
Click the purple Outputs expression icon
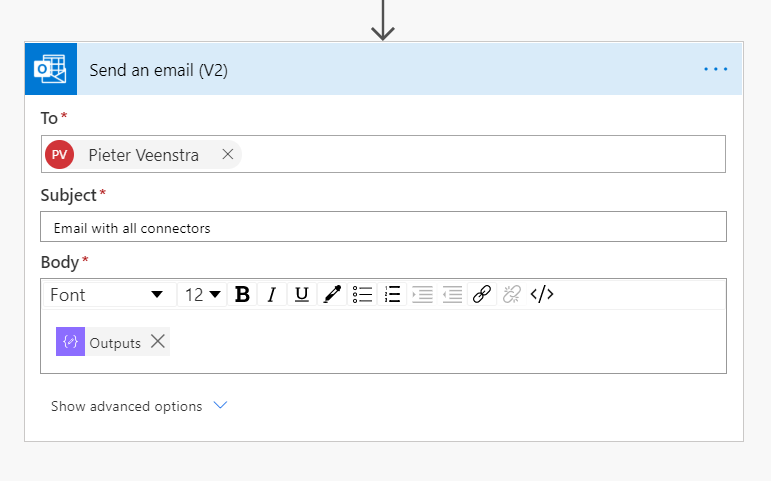tap(70, 342)
